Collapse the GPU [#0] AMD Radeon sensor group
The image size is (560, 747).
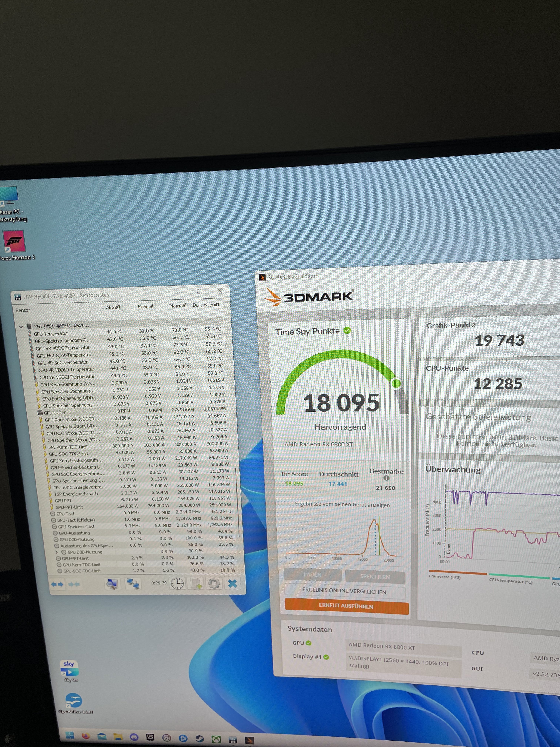(x=21, y=327)
